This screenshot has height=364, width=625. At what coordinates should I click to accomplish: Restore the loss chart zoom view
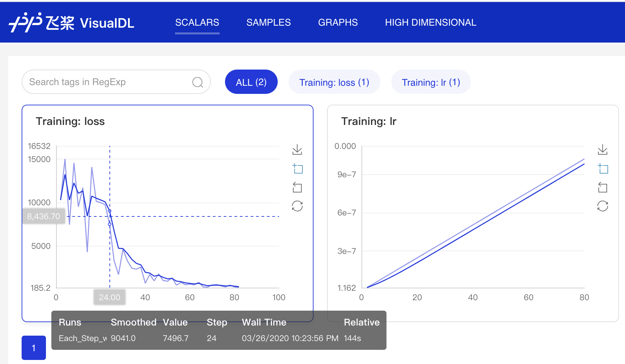(297, 187)
